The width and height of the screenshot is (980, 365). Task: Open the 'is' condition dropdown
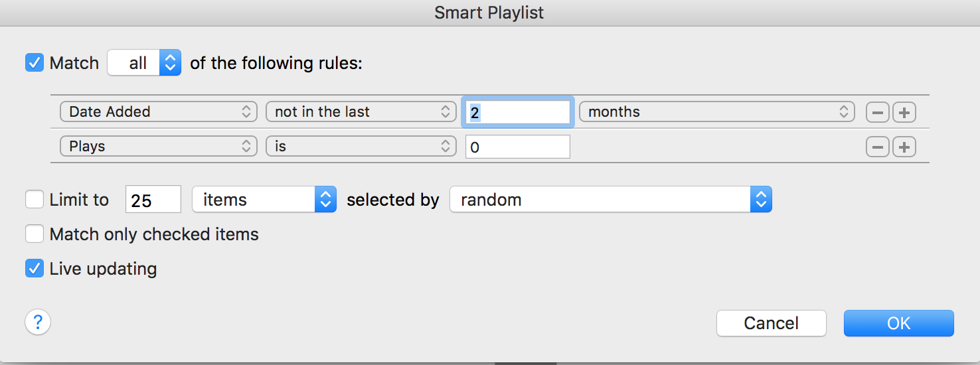coord(361,147)
